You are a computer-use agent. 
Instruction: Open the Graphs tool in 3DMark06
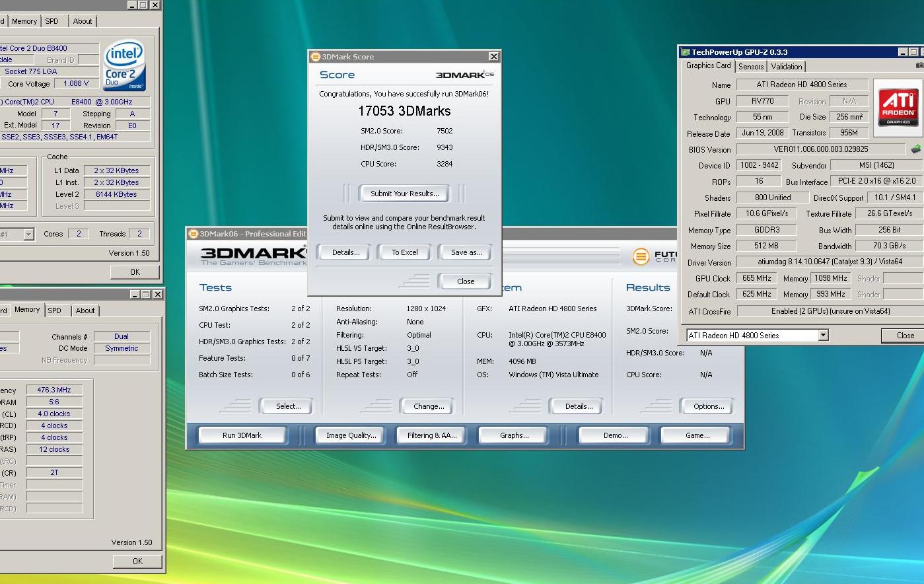tap(514, 435)
